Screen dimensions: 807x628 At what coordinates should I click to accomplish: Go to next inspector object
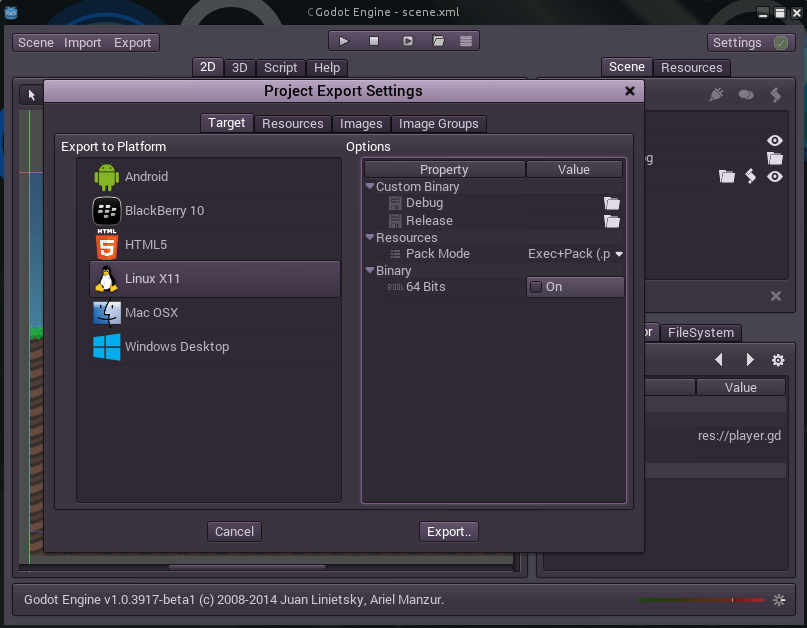[750, 360]
